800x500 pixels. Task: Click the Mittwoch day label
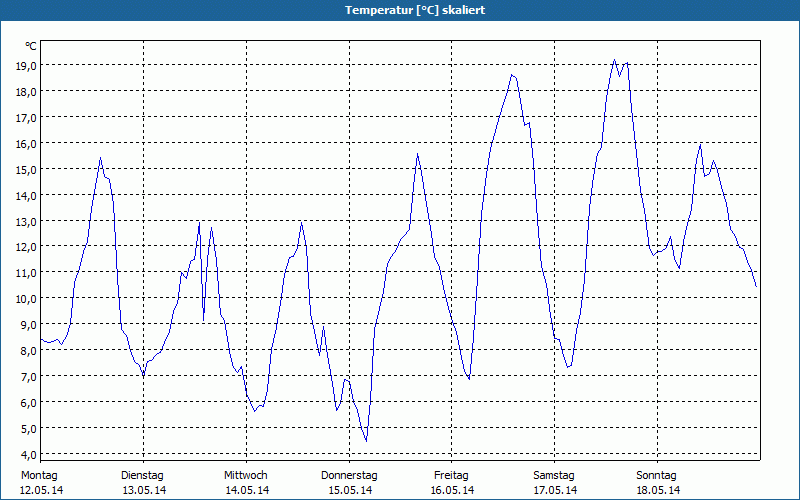click(x=246, y=476)
